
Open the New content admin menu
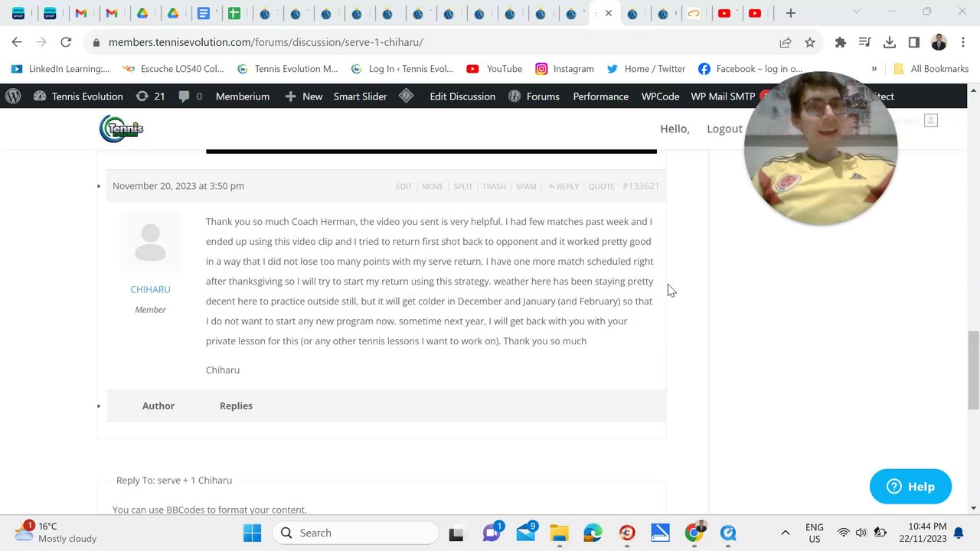click(x=303, y=96)
